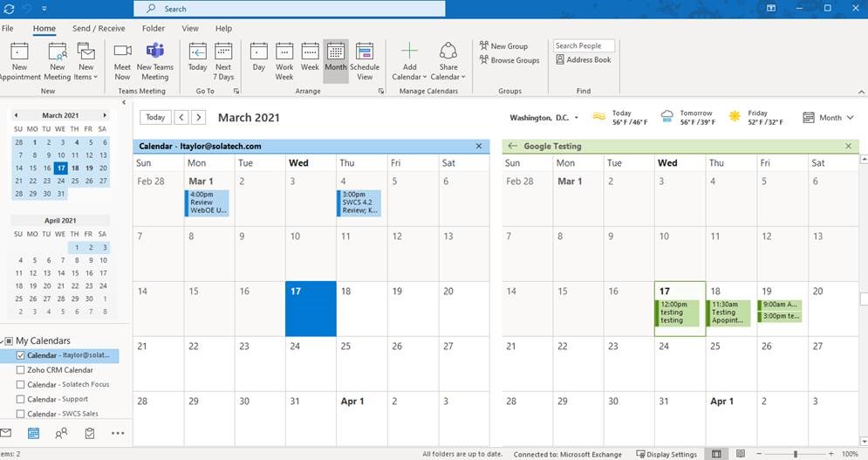Viewport: 868px width, 460px height.
Task: Open Go To group dialog launcher
Action: coord(236,91)
